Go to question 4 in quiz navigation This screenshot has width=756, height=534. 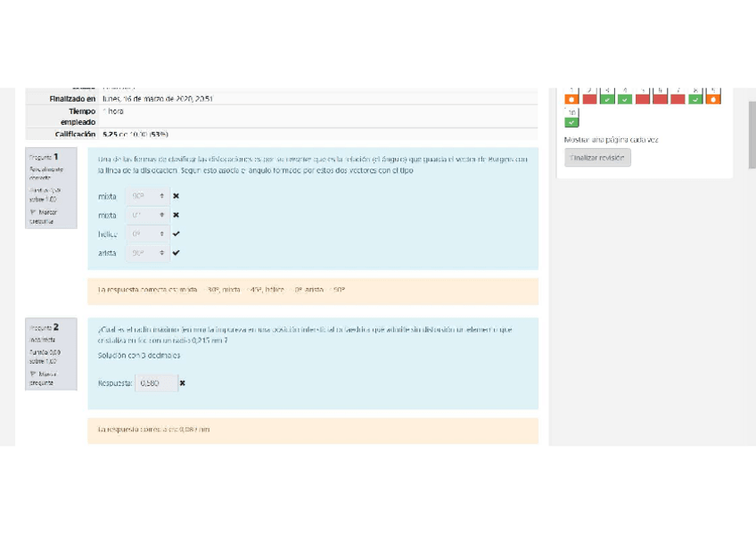coord(625,95)
